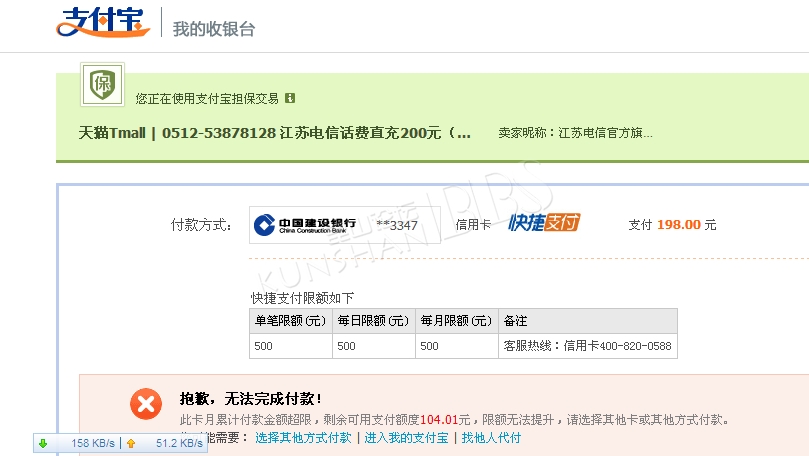Image resolution: width=809 pixels, height=456 pixels.
Task: Click the 每月限额(元) column header
Action: point(457,321)
